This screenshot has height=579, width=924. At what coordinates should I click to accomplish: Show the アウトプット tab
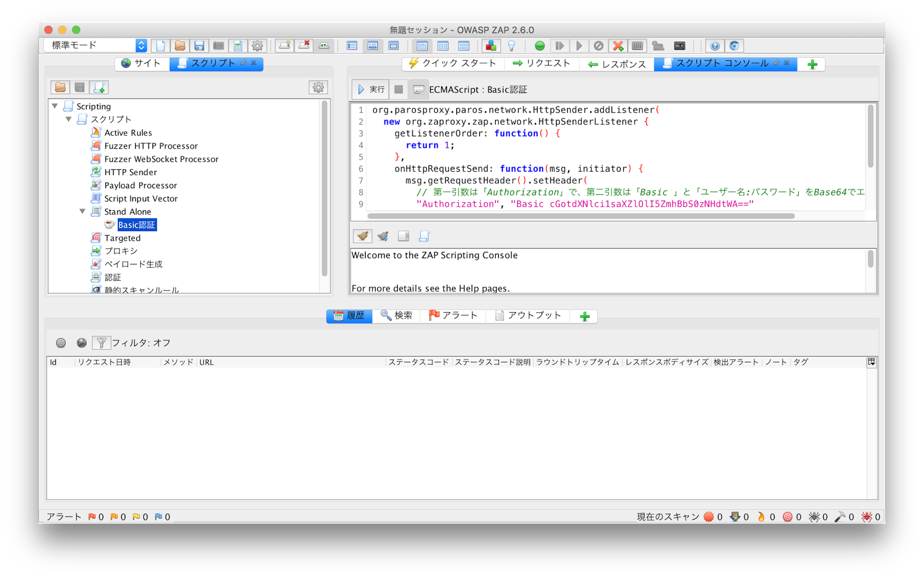(x=528, y=316)
